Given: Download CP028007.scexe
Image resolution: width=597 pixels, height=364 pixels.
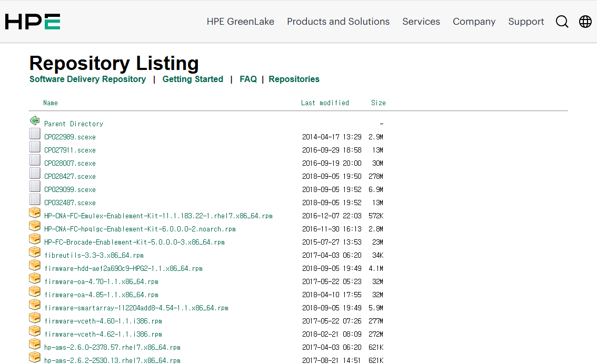Looking at the screenshot, I should [x=70, y=163].
